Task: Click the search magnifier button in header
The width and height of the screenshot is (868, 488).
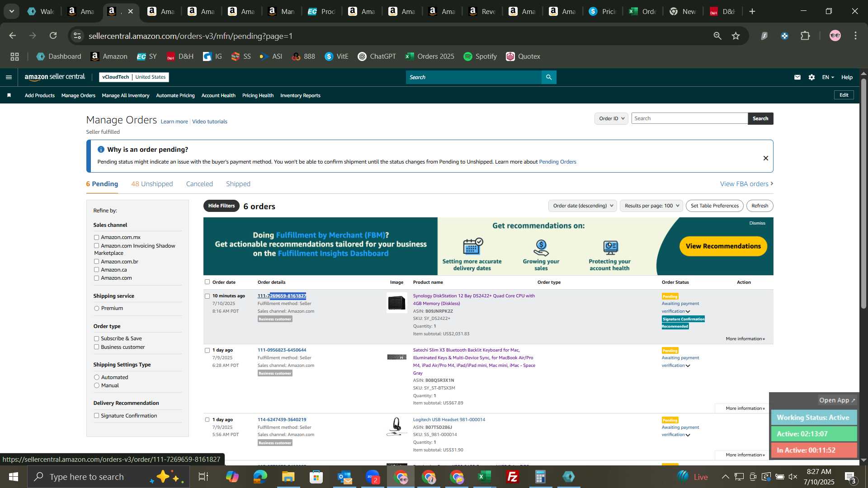Action: click(x=549, y=77)
